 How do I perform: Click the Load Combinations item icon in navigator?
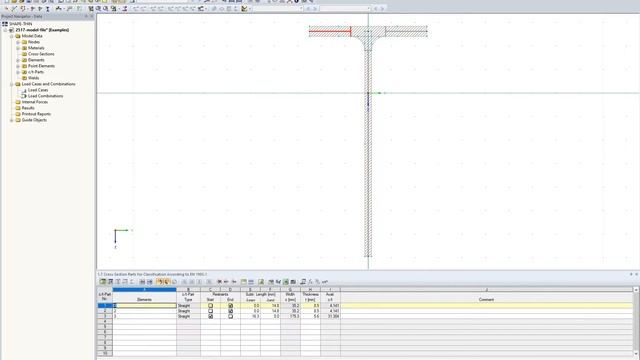[24, 96]
